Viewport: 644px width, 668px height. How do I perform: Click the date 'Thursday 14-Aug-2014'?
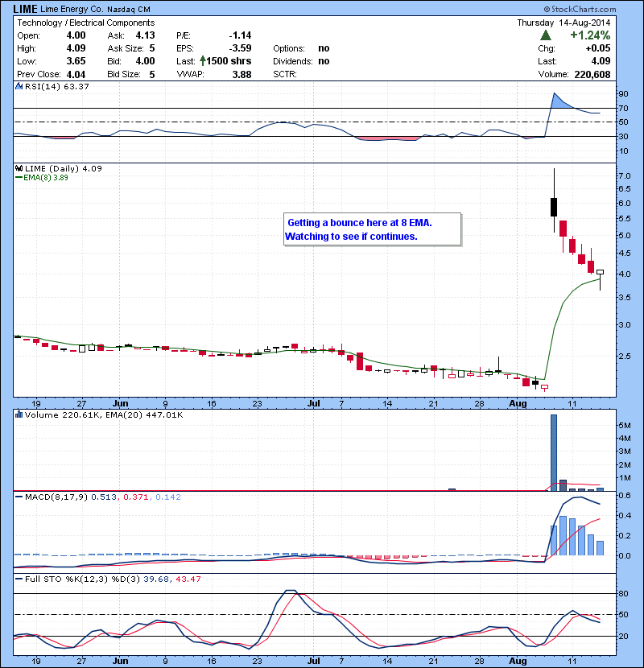(563, 23)
